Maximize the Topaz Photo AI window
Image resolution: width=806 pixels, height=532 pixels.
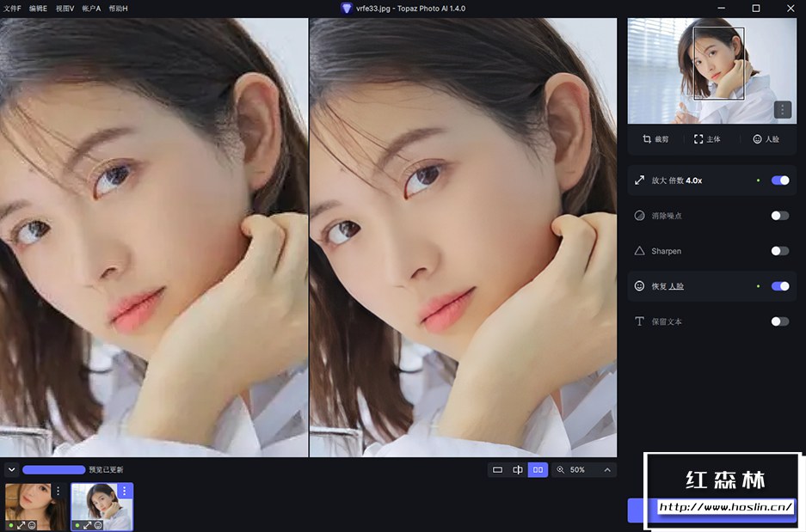pyautogui.click(x=755, y=9)
